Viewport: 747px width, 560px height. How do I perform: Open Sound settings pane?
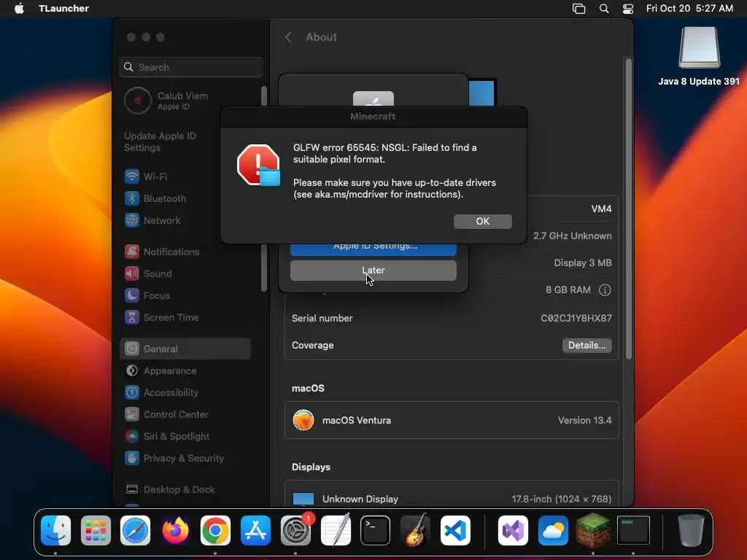pos(186,273)
